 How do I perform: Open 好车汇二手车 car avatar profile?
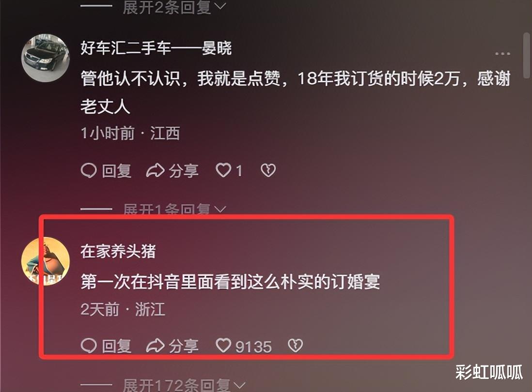click(46, 57)
